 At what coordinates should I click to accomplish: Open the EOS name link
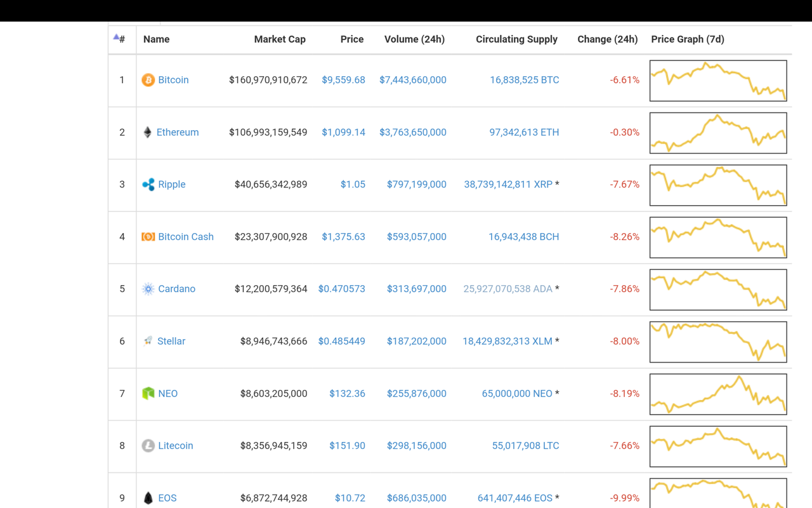(167, 498)
